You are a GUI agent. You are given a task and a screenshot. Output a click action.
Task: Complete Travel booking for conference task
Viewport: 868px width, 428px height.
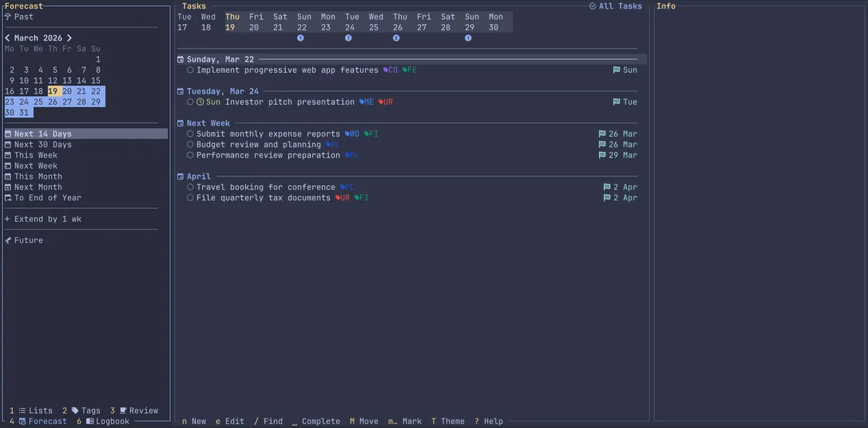tap(190, 187)
